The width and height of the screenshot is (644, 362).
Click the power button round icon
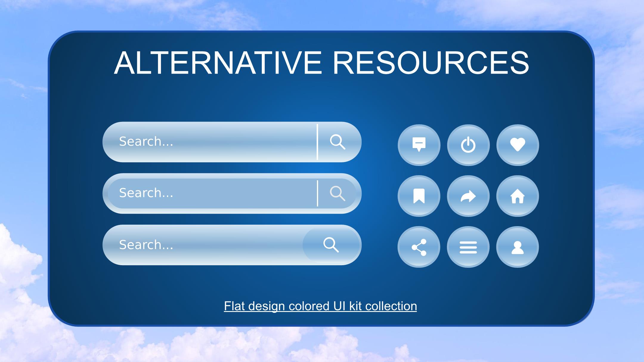click(468, 145)
